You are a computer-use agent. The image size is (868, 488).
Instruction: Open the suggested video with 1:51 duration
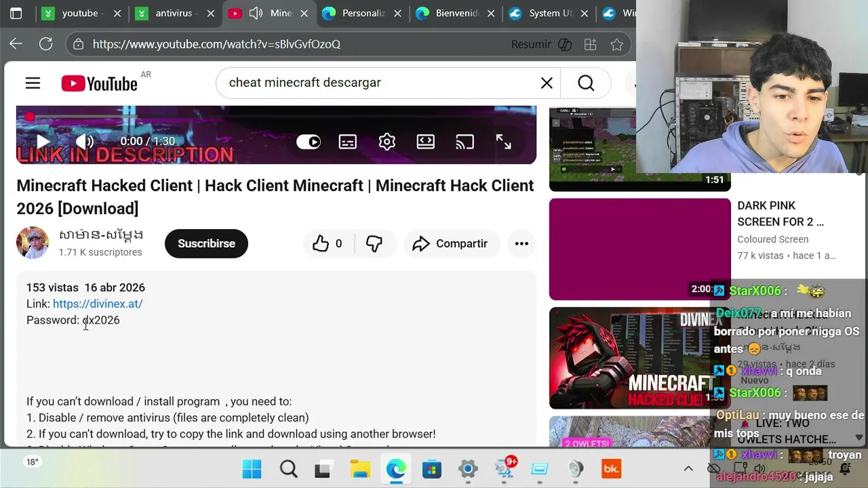pos(640,148)
